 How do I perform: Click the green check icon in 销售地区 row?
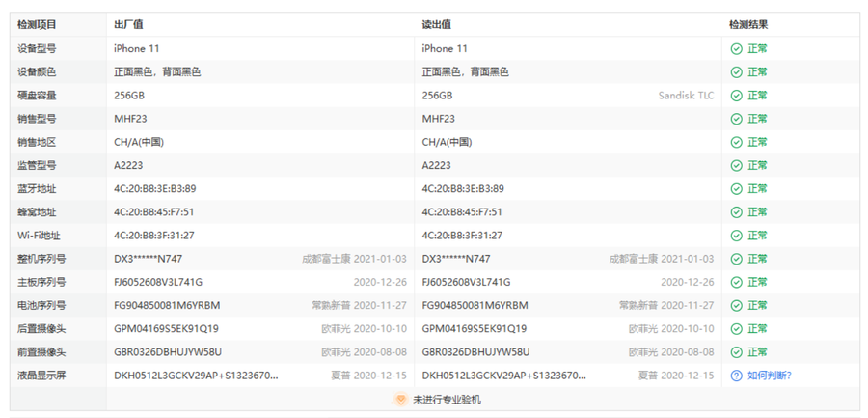pyautogui.click(x=736, y=142)
